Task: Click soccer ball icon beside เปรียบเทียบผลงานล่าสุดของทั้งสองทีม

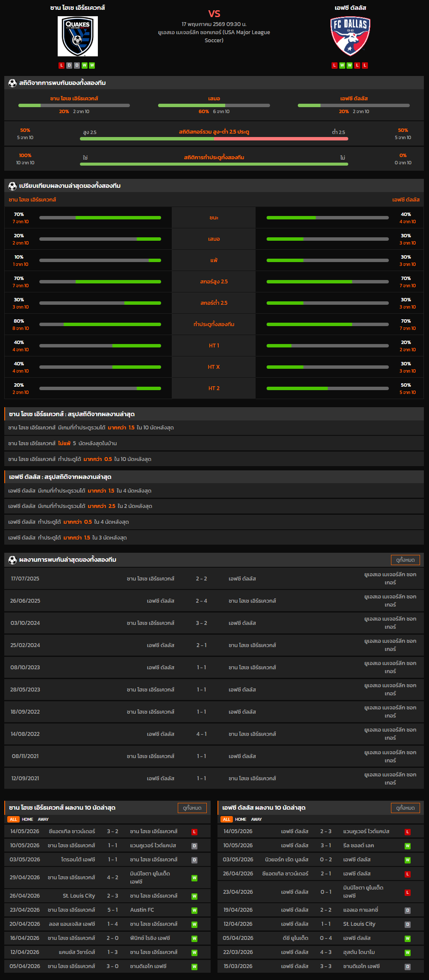Action: click(x=12, y=186)
